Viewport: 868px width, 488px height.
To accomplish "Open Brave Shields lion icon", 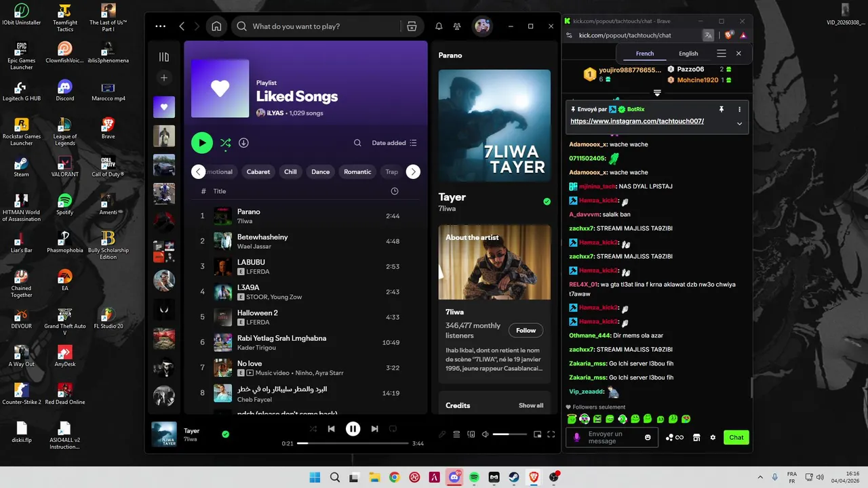I will pyautogui.click(x=729, y=35).
